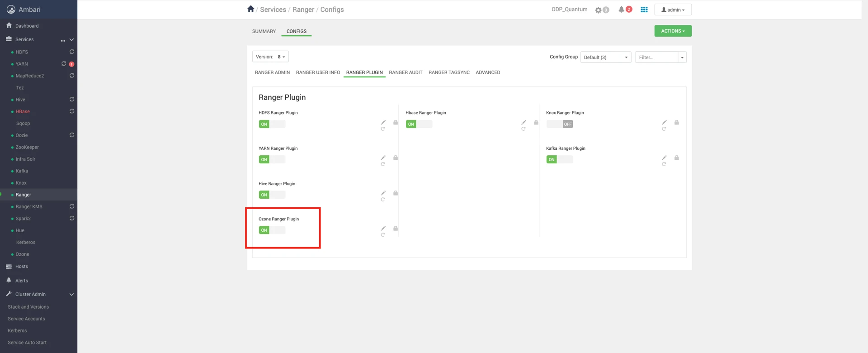This screenshot has height=353, width=868.
Task: Toggle Ozone Ranger Plugin switch
Action: (x=272, y=230)
